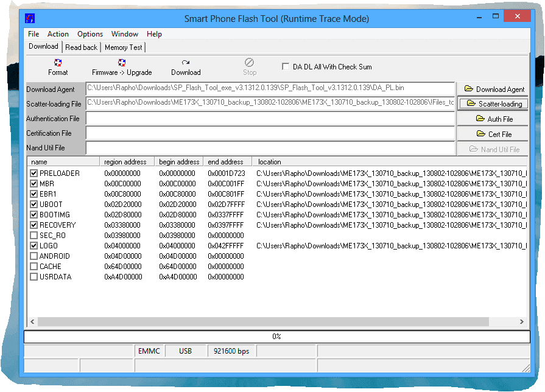
Task: Uncheck the PRELOADER partition checkbox
Action: coord(33,173)
